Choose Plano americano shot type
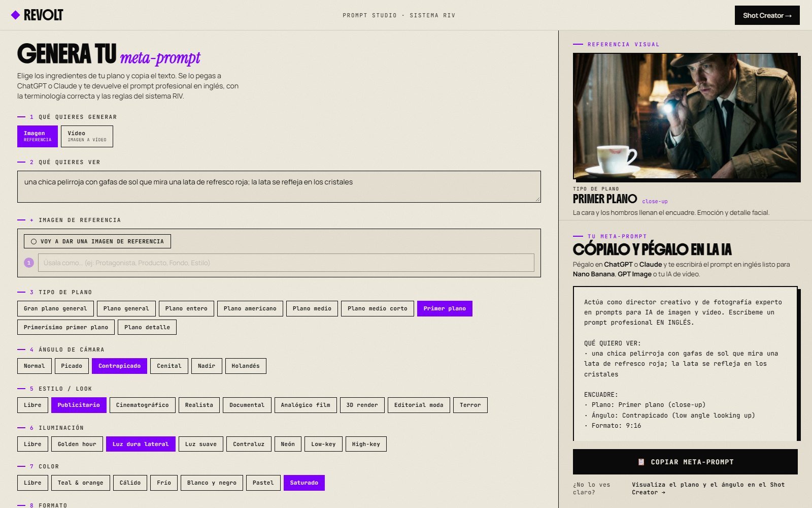This screenshot has width=812, height=508. (250, 308)
